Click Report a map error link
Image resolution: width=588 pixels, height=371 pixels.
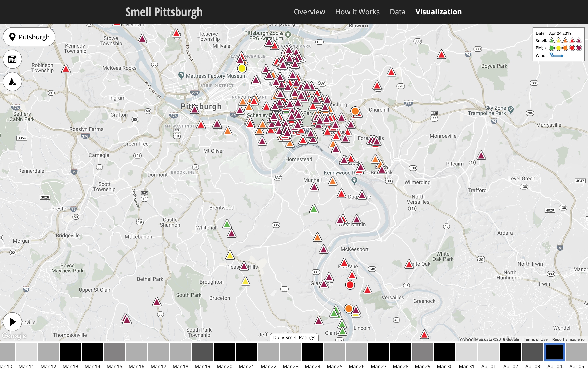pyautogui.click(x=569, y=339)
